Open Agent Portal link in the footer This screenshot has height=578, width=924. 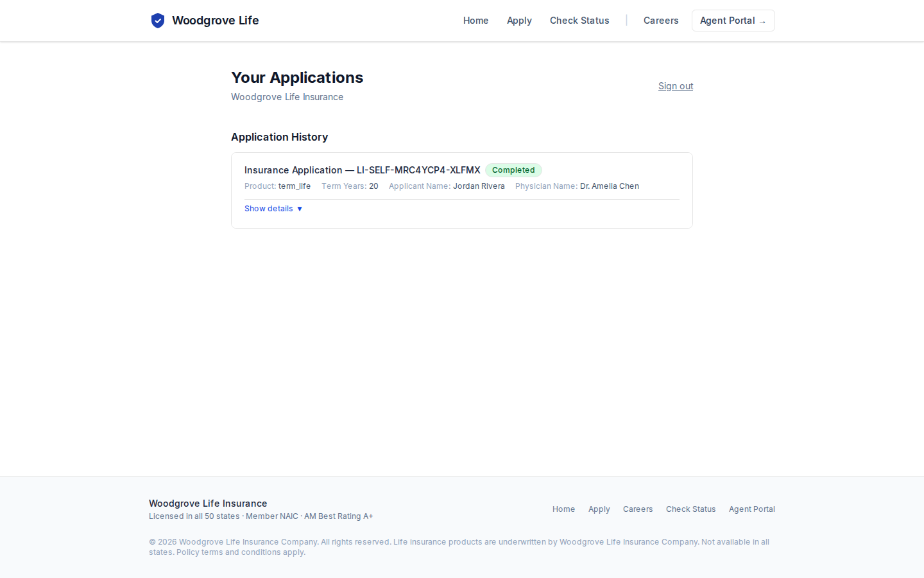[x=752, y=509]
